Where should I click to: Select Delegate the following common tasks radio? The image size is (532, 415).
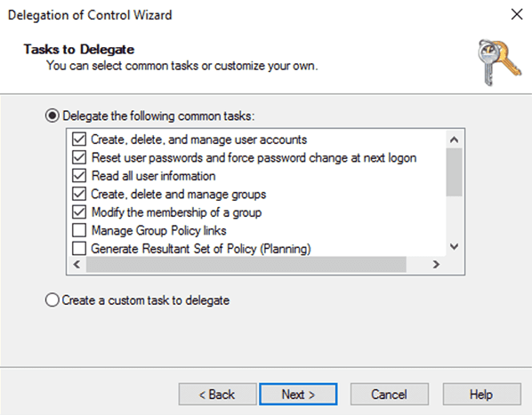pyautogui.click(x=52, y=116)
